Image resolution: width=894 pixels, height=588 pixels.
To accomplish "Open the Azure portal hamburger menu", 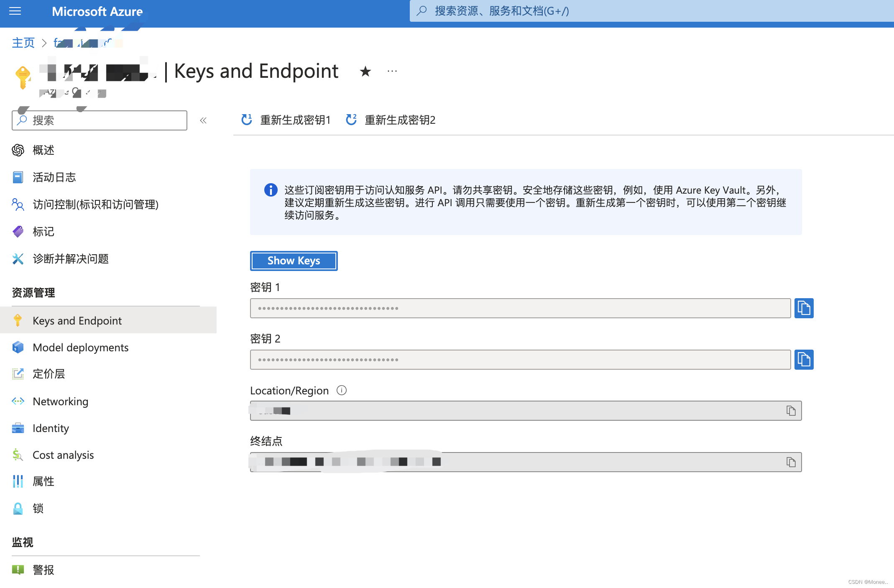I will (15, 12).
